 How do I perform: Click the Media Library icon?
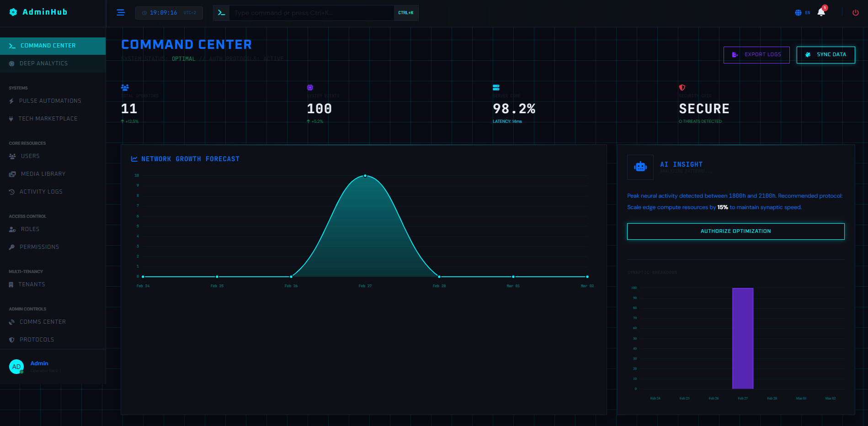12,174
